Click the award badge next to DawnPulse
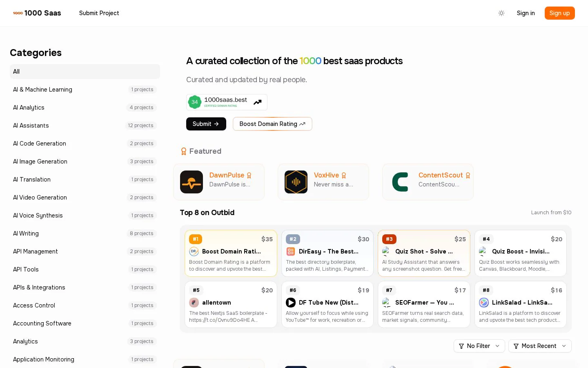This screenshot has width=588, height=368. pyautogui.click(x=249, y=175)
